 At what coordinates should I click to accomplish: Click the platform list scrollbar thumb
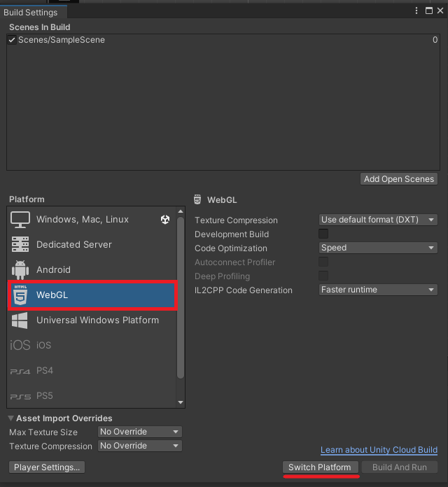181,297
